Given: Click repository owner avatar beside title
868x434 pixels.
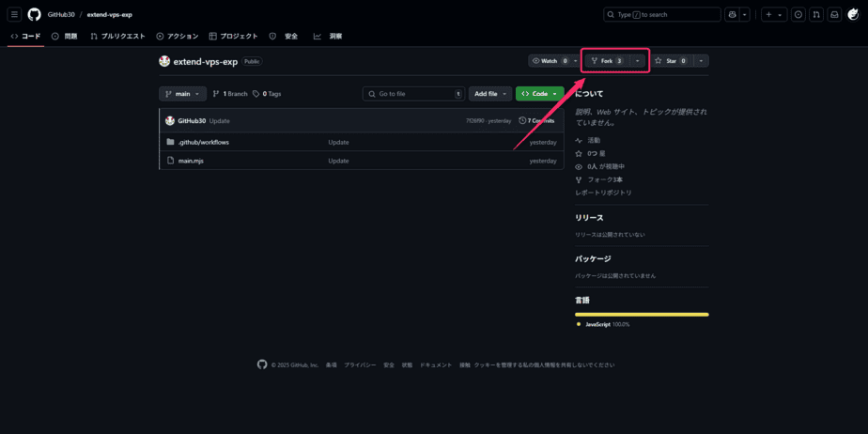Looking at the screenshot, I should (x=164, y=61).
